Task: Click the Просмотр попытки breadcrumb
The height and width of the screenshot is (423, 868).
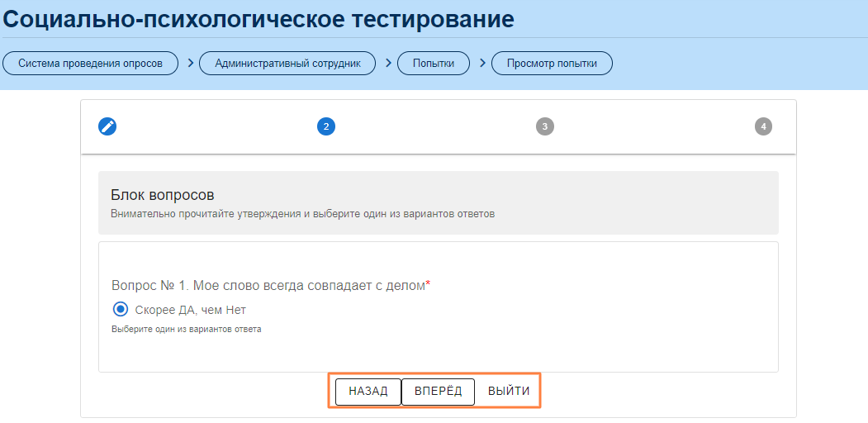Action: pyautogui.click(x=552, y=64)
